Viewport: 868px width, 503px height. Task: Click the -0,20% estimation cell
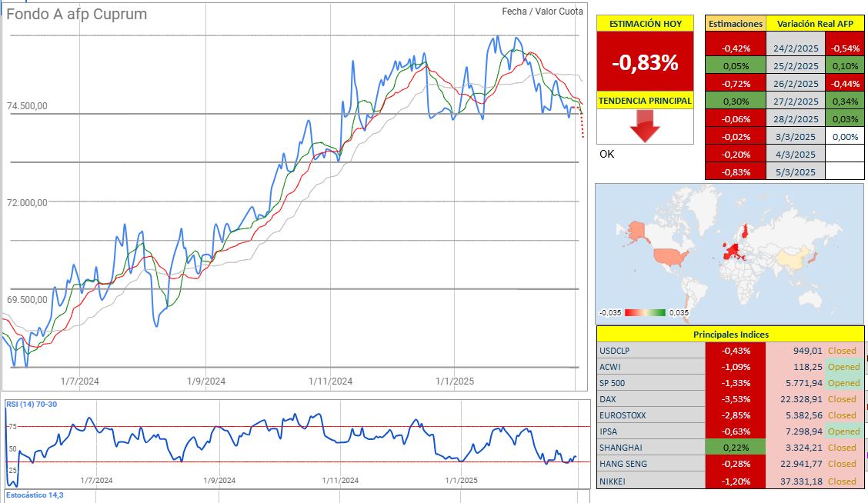point(736,155)
